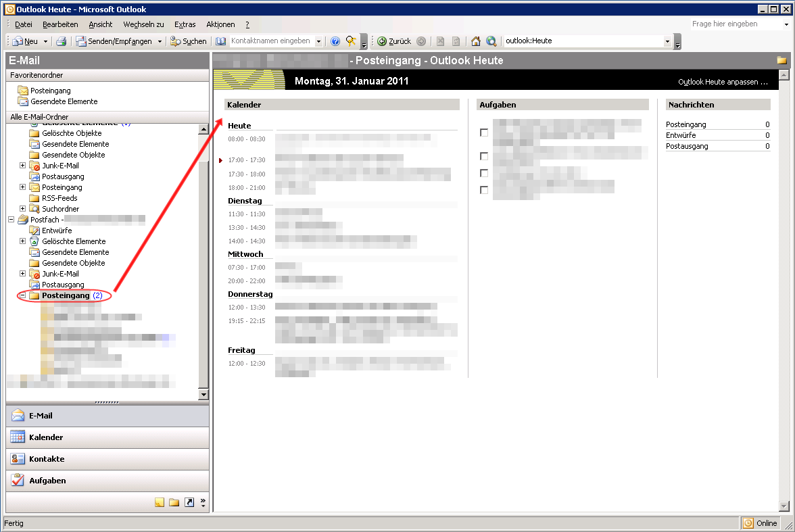The width and height of the screenshot is (795, 532).
Task: Switch to the Kalender navigation button
Action: coord(107,437)
